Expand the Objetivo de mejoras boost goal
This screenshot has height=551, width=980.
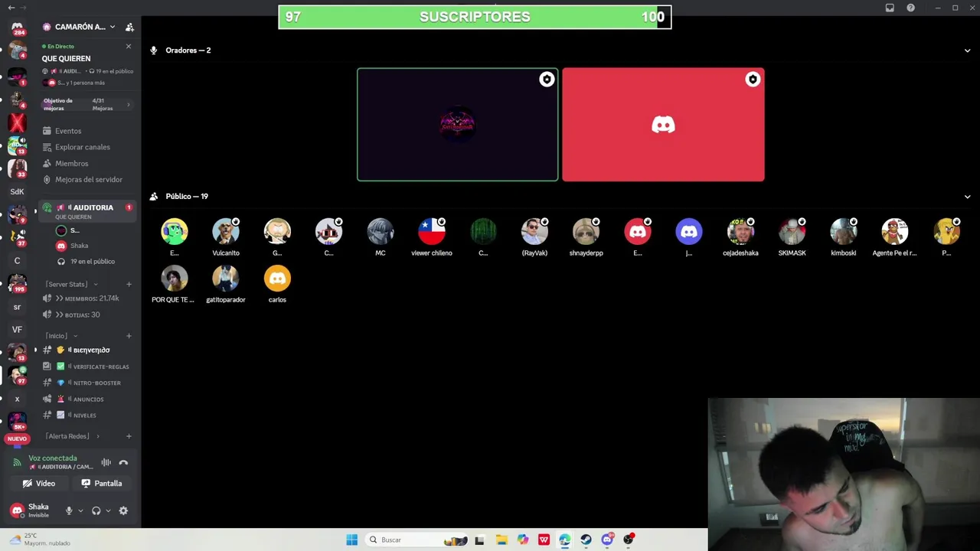87,104
